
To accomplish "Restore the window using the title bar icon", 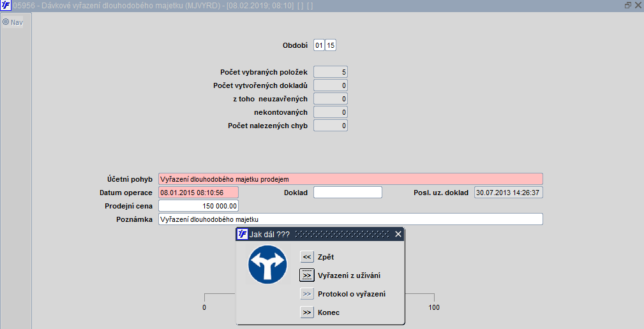I will [x=627, y=5].
